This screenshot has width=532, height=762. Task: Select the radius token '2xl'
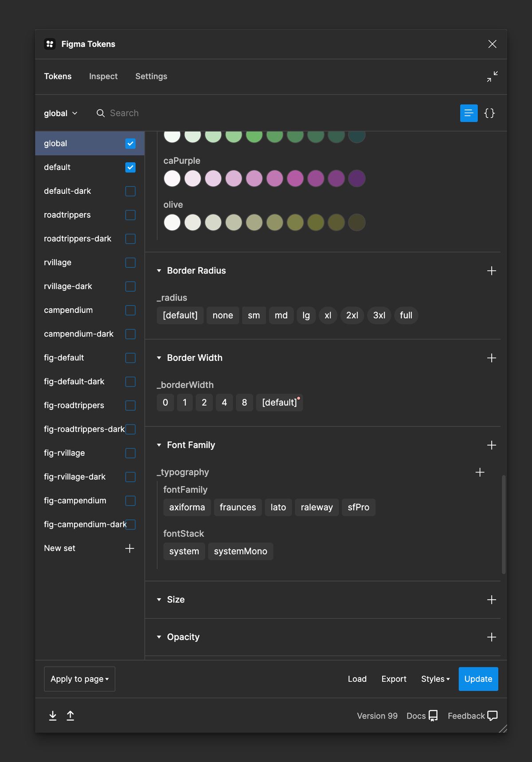coord(352,316)
